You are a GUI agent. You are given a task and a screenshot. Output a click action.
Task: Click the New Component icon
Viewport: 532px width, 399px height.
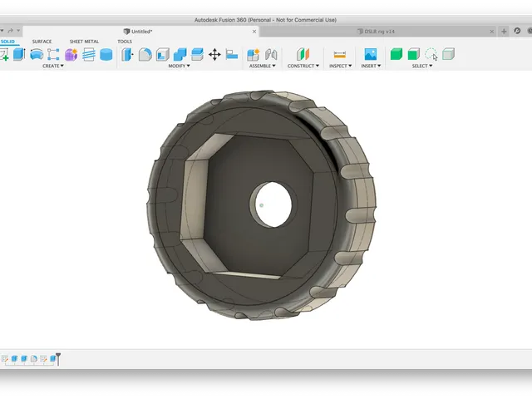(253, 54)
